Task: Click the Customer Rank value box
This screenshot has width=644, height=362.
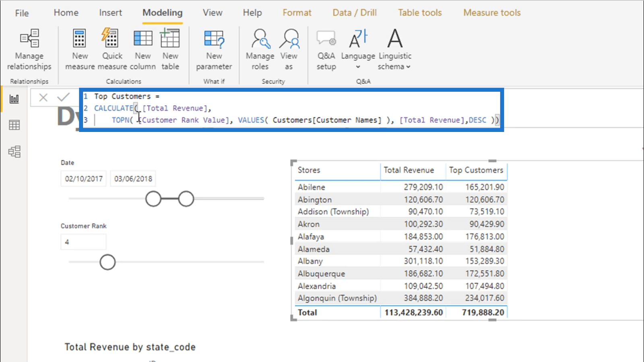Action: (x=83, y=242)
